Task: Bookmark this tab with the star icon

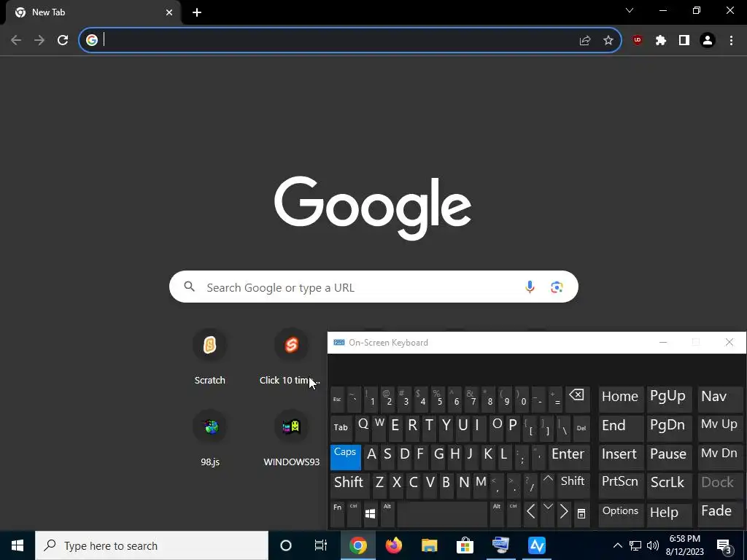Action: click(x=608, y=41)
